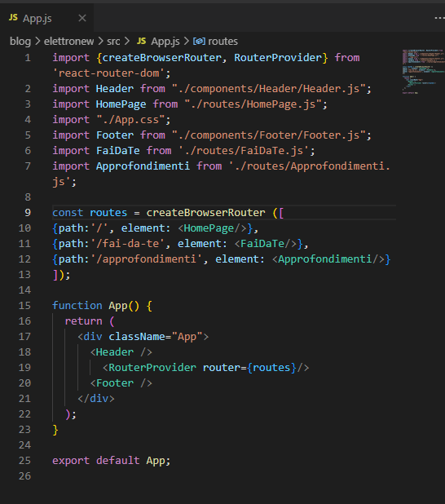The height and width of the screenshot is (504, 445).
Task: Click the routes symbol icon in breadcrumbs
Action: (x=199, y=41)
